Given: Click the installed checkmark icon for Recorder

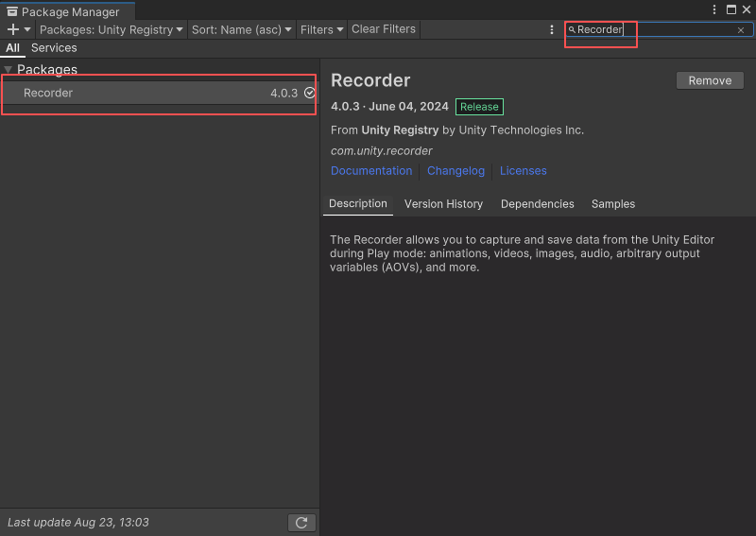Looking at the screenshot, I should 310,93.
